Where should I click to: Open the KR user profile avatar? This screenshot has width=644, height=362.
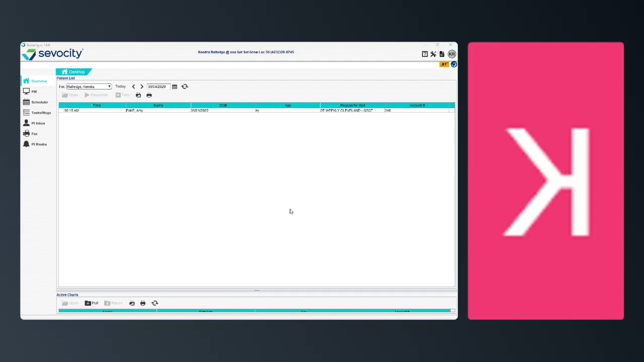tap(452, 54)
